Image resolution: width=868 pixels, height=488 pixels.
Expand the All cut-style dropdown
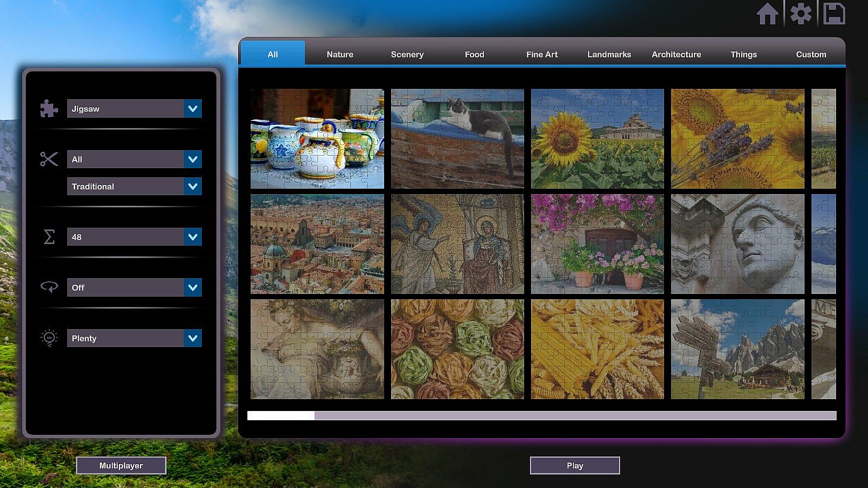tap(135, 159)
